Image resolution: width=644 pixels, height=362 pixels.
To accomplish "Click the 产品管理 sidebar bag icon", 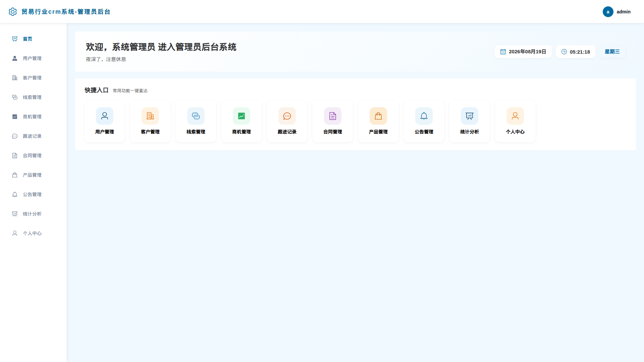I will (x=15, y=175).
